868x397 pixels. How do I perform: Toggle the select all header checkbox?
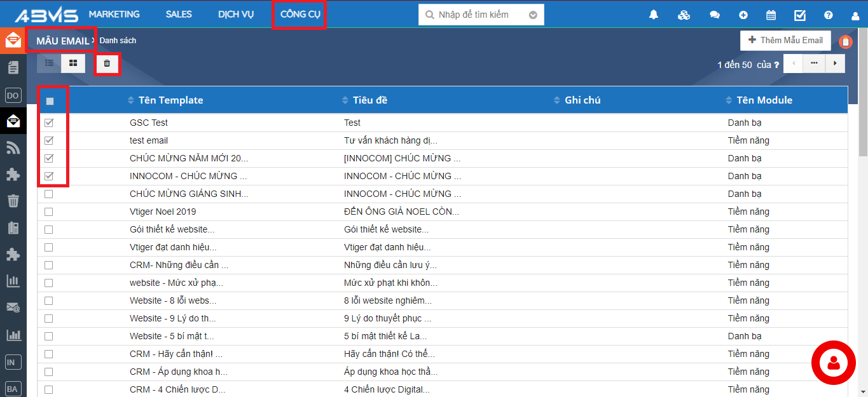50,100
